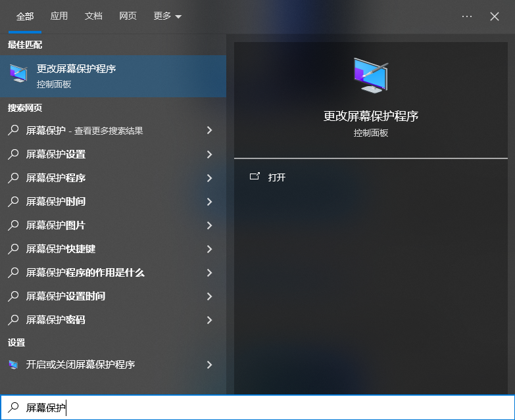Screen dimensions: 515x420
Task: Expand chevron for 屏幕保护 - 查看更多搜索结果
Action: click(210, 130)
